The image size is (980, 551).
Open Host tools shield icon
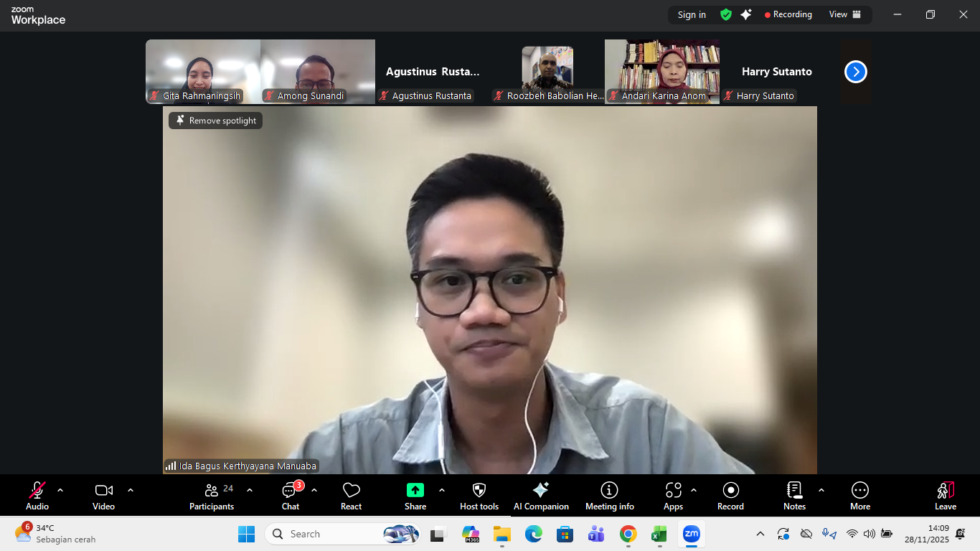pos(479,491)
